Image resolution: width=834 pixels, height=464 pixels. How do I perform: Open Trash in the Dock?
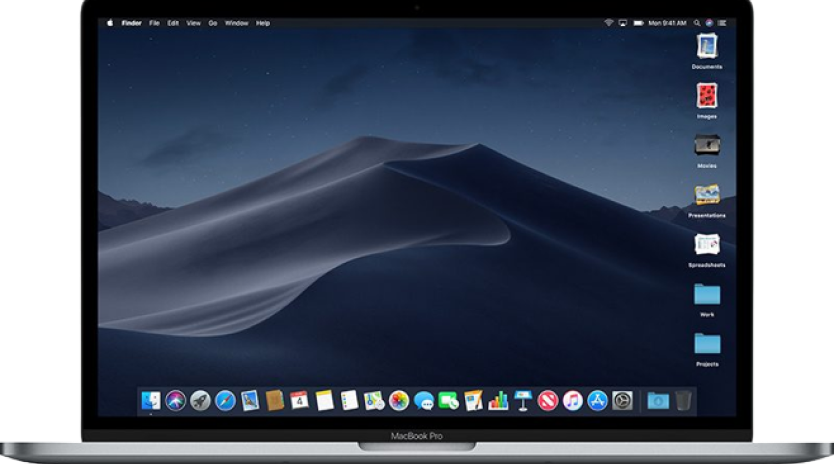(683, 400)
